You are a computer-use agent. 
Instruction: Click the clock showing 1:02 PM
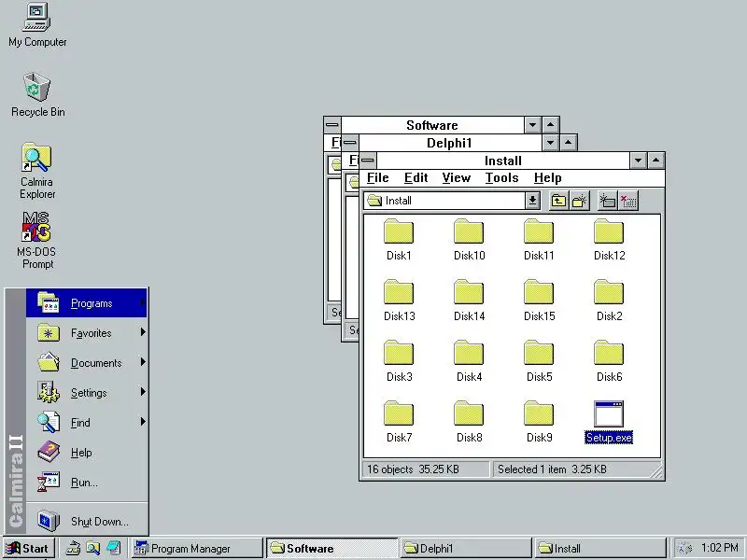(720, 548)
